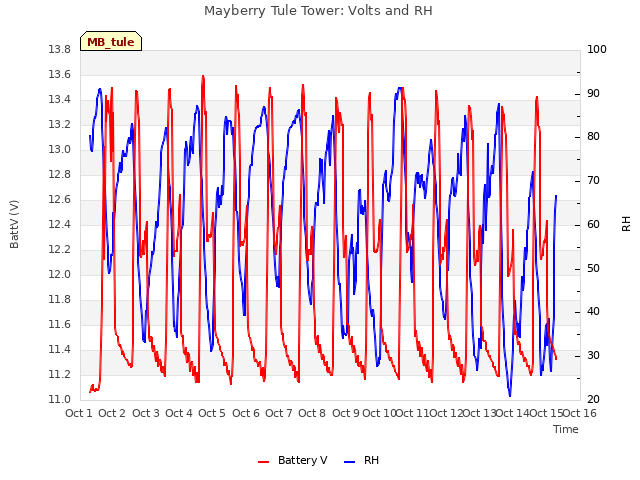Click the RH curve start point near Oct 1
The width and height of the screenshot is (640, 480).
(90, 136)
